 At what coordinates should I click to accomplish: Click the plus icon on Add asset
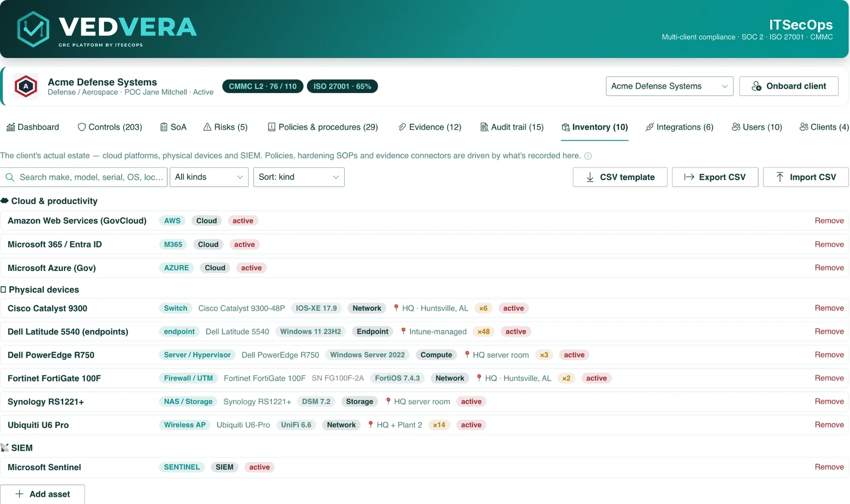[20, 494]
